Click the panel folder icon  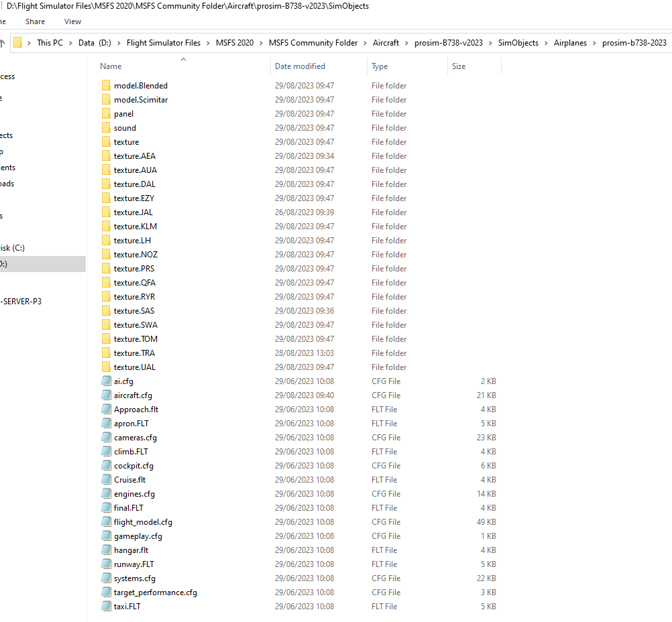[106, 113]
